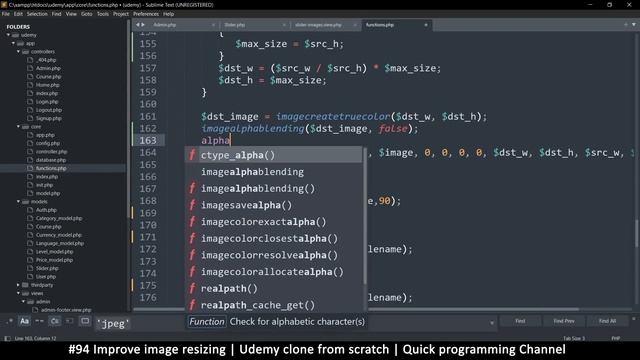Open Admin.php in the controllers folder

(48, 68)
